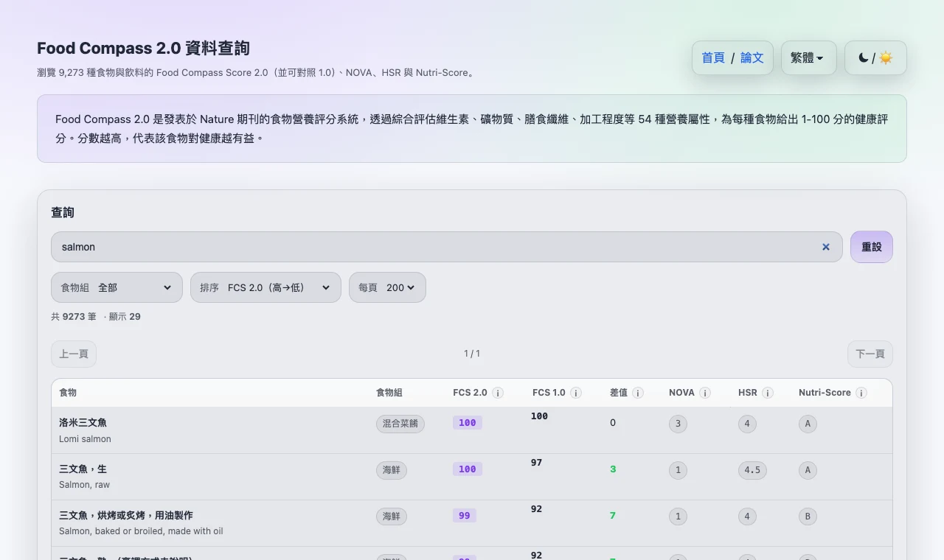944x560 pixels.
Task: Click Nutri-Score badge B for baked salmon
Action: (808, 517)
